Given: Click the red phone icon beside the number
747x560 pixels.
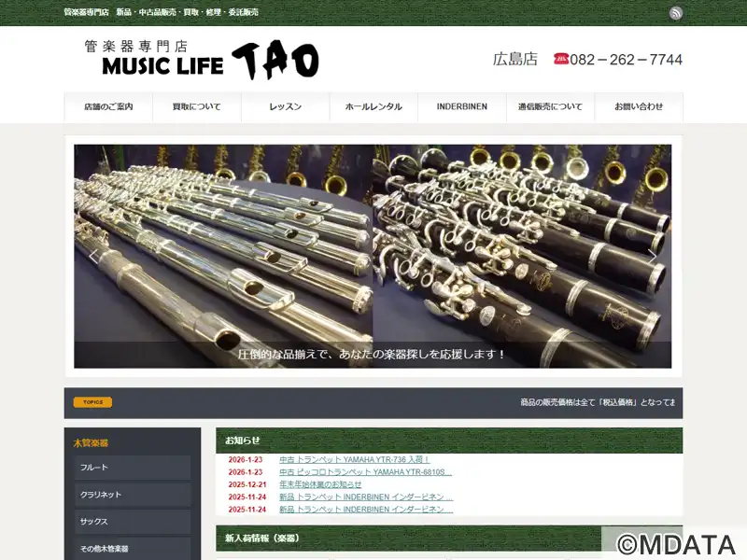Looking at the screenshot, I should point(560,59).
